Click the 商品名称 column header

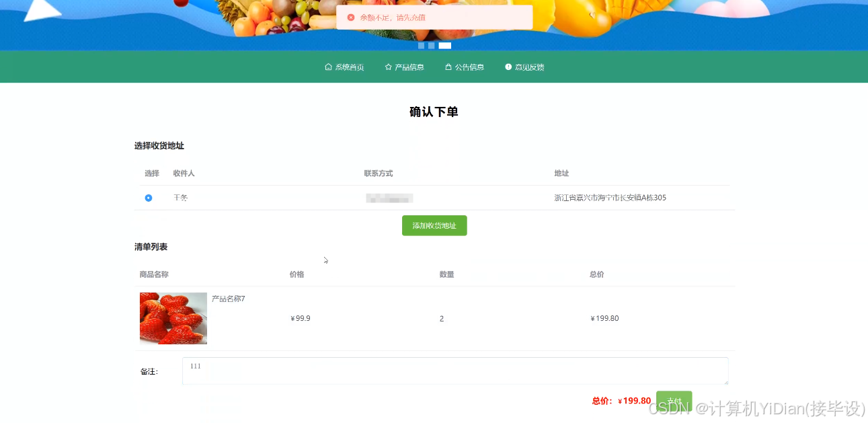[154, 274]
